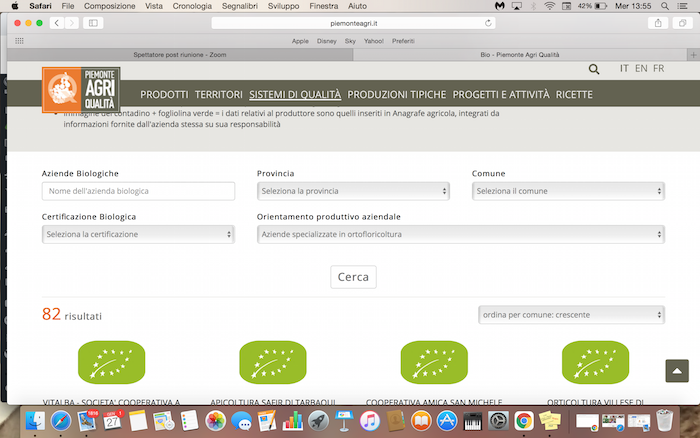Screen dimensions: 700x438
Task: Open the Safari share icon
Action: tap(658, 23)
